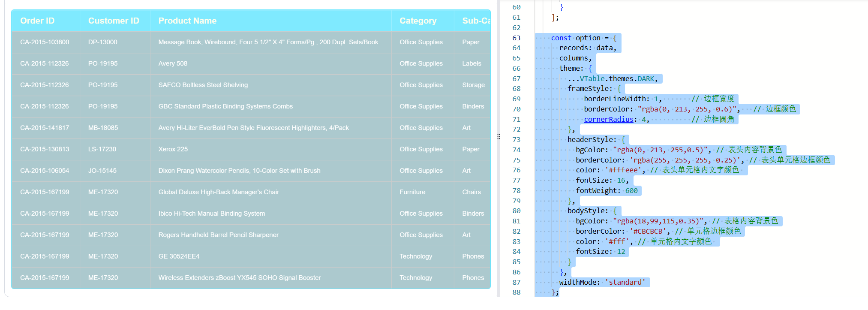Image resolution: width=868 pixels, height=310 pixels.
Task: Select the 'columns,' code line
Action: tap(575, 58)
